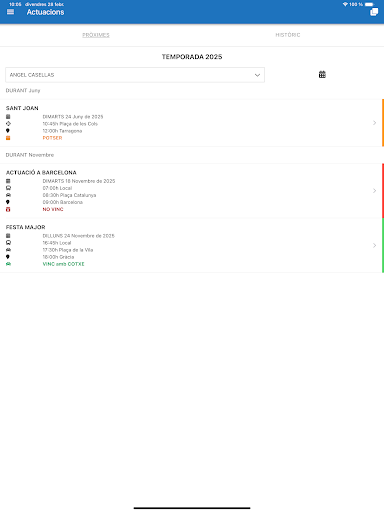Tap the red NO VINC status icon

coord(8,209)
